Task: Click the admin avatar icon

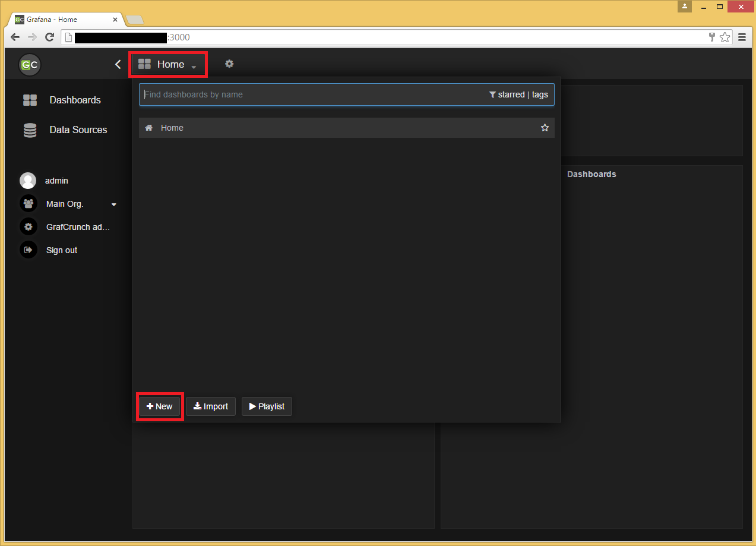Action: coord(28,181)
